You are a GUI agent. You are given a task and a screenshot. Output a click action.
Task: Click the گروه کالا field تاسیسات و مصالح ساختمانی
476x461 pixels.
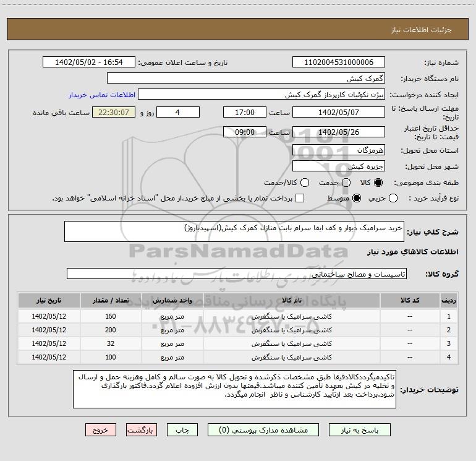click(x=237, y=274)
